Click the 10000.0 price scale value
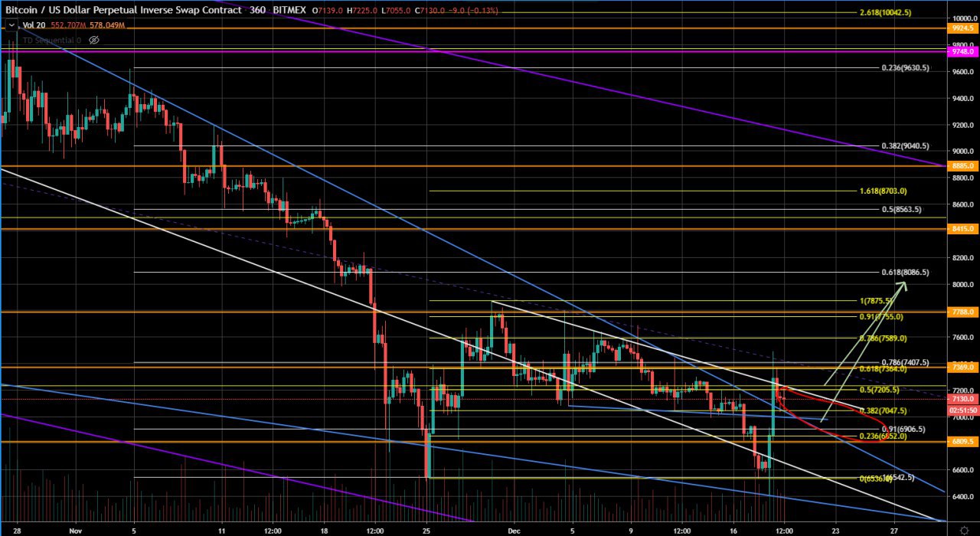980x536 pixels. [964, 18]
